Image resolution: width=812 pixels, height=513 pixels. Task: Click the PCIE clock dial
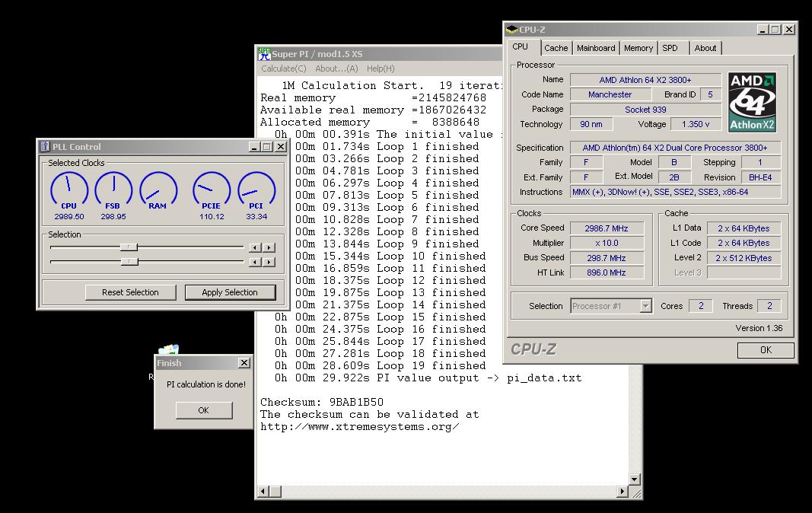212,189
